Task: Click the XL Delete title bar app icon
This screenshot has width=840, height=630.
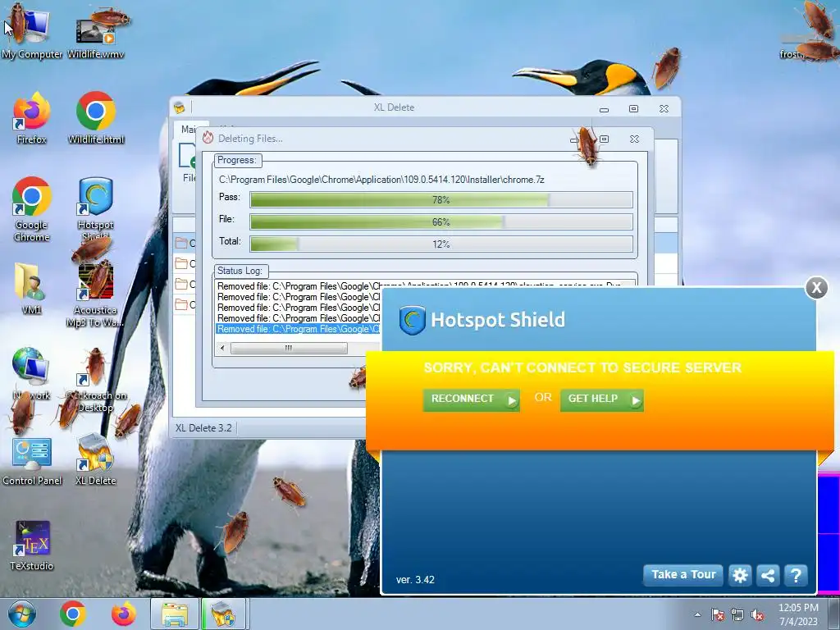Action: click(180, 107)
